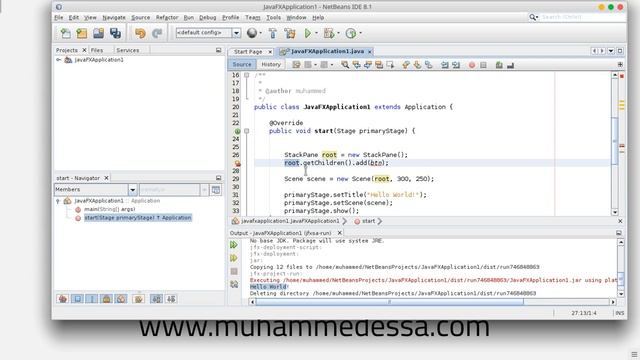This screenshot has width=640, height=360.
Task: Click the Clean and Build Project icon
Action: (x=290, y=33)
